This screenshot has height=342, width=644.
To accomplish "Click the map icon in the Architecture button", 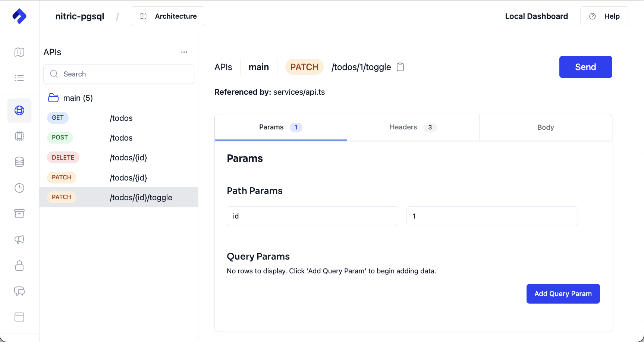I will tap(143, 16).
